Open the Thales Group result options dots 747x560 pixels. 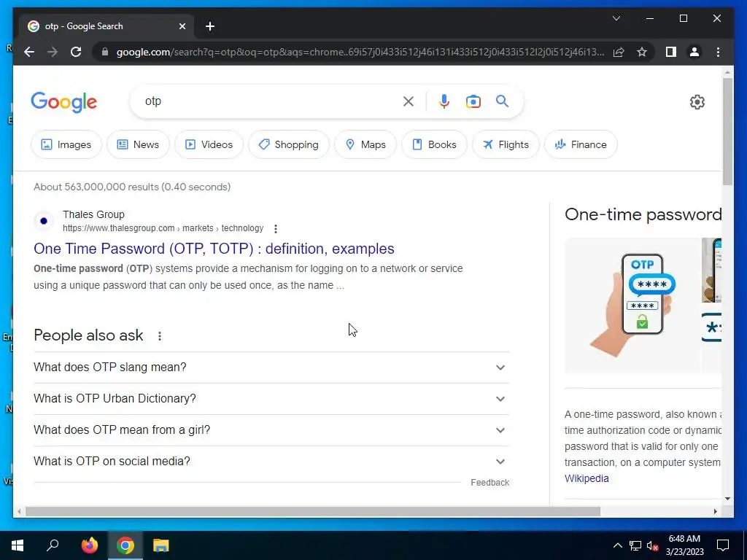click(275, 228)
